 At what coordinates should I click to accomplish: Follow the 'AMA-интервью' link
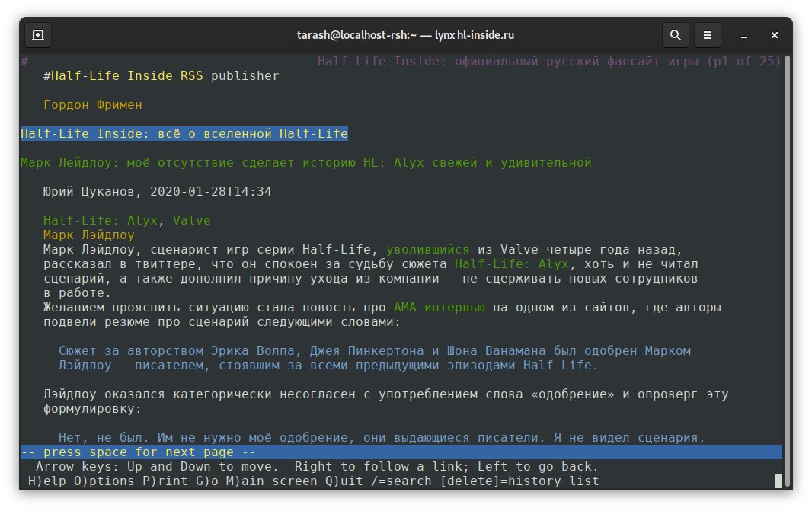(440, 308)
